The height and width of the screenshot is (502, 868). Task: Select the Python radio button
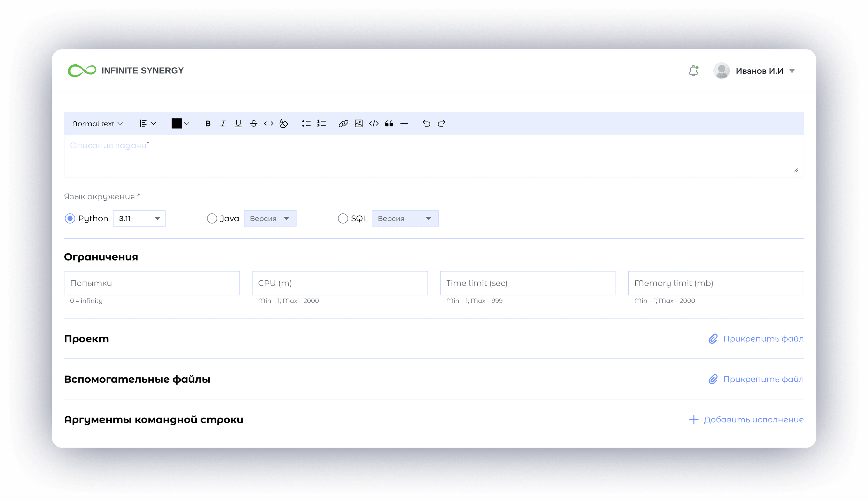pyautogui.click(x=70, y=218)
